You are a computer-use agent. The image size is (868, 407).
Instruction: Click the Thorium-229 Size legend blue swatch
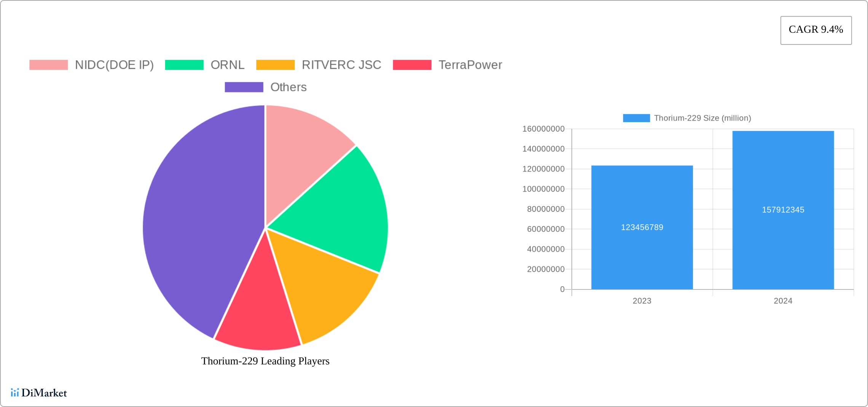636,118
